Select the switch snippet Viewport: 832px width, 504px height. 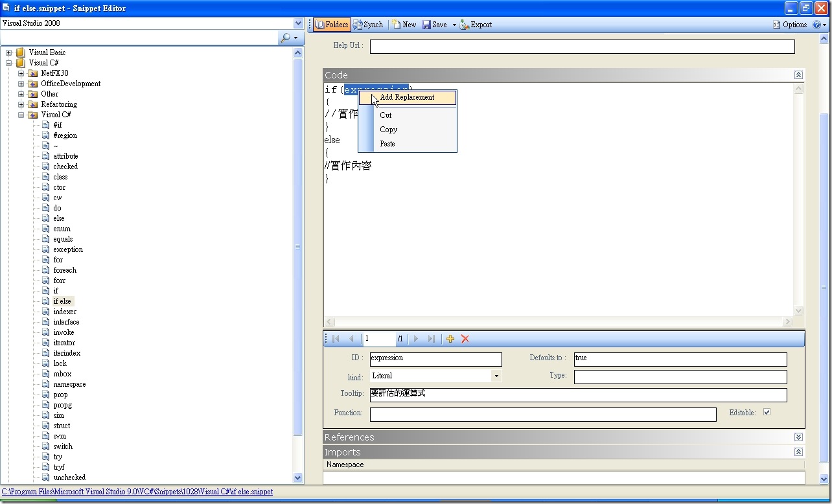63,446
